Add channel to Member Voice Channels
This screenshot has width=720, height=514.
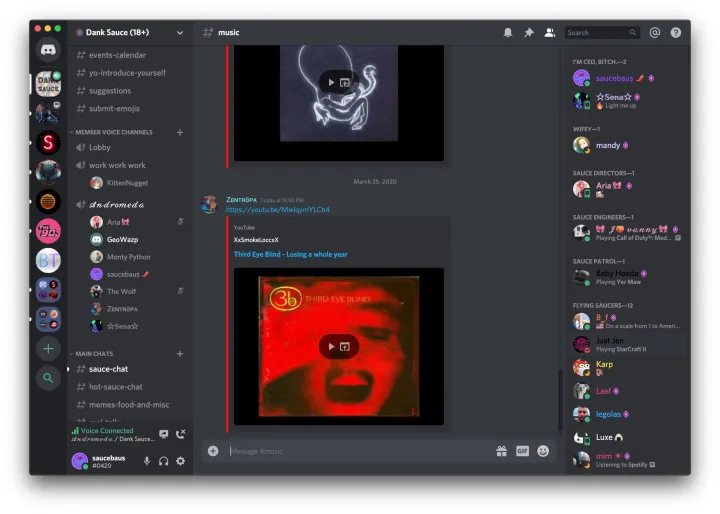(180, 132)
